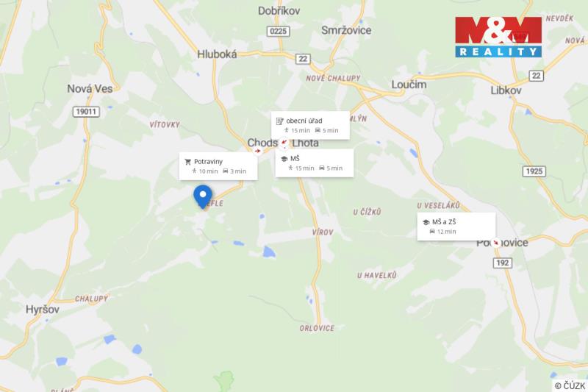Click the MŠ a ZŠ school icon

click(x=426, y=222)
